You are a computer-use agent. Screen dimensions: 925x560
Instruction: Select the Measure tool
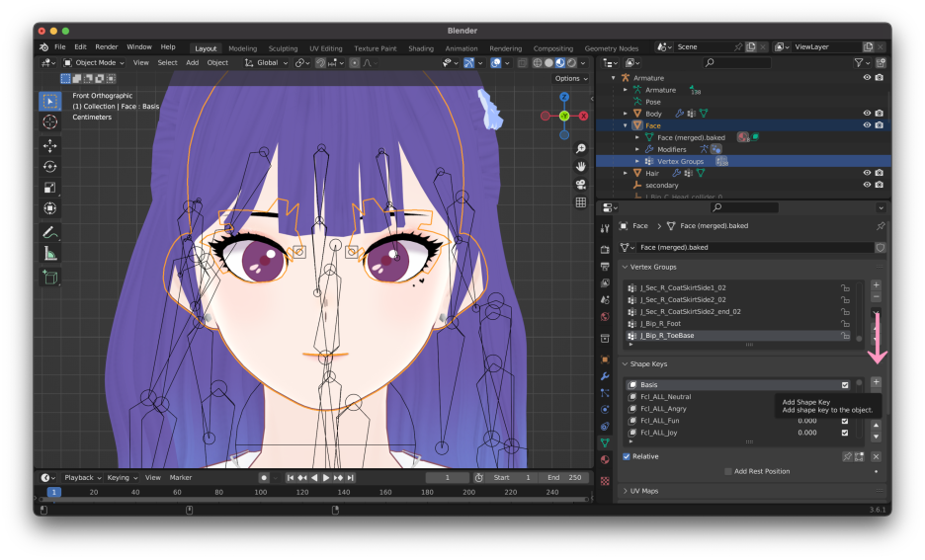pos(50,254)
